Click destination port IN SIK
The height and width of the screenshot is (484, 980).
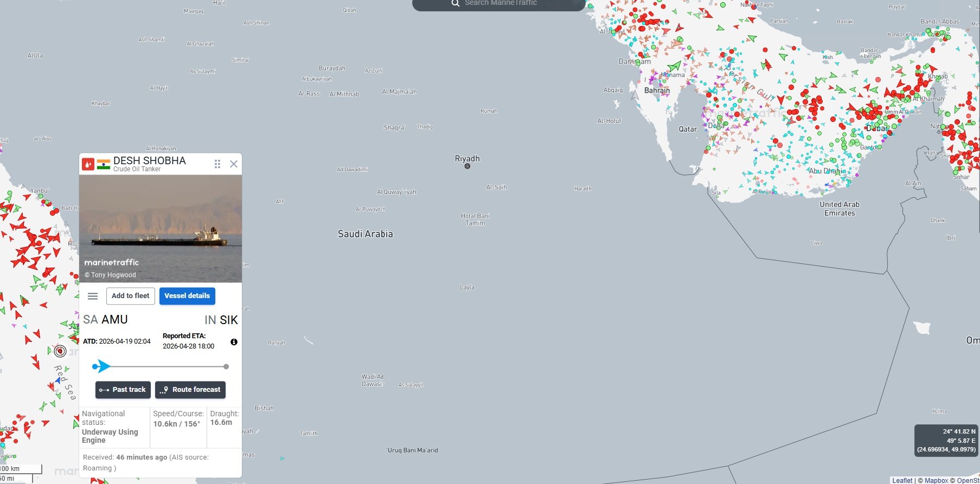221,320
